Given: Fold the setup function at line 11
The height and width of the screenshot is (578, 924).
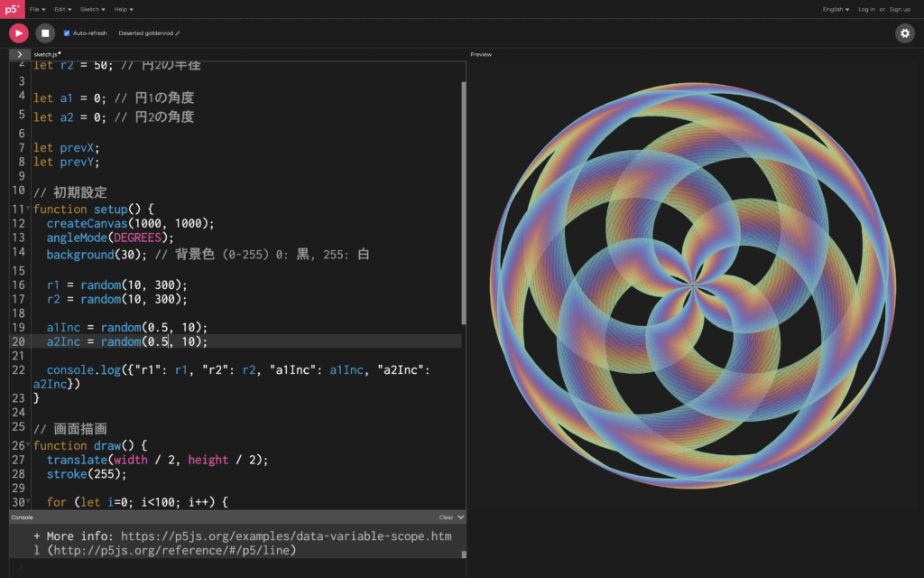Looking at the screenshot, I should coord(28,208).
